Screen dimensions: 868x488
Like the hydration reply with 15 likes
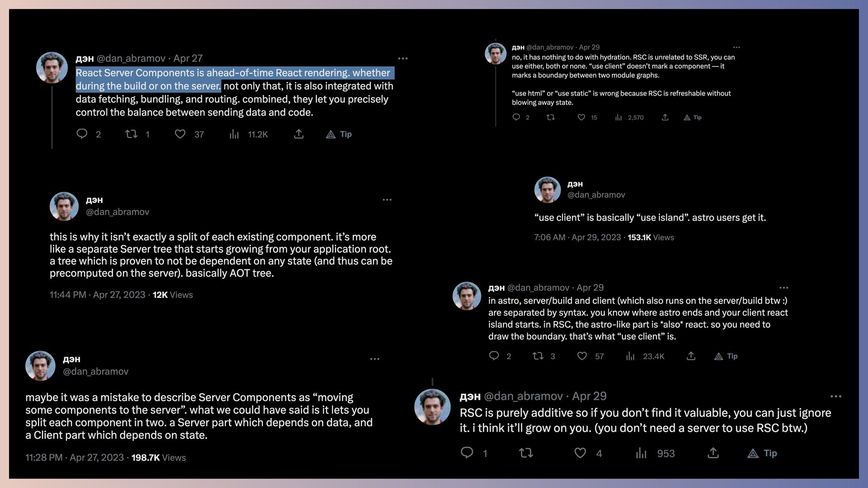581,117
